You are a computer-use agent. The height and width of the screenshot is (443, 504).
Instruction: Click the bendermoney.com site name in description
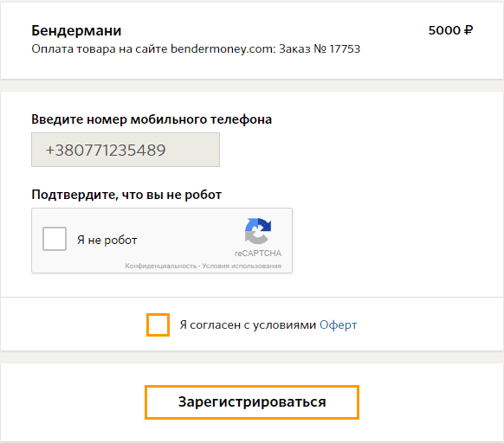tap(223, 48)
